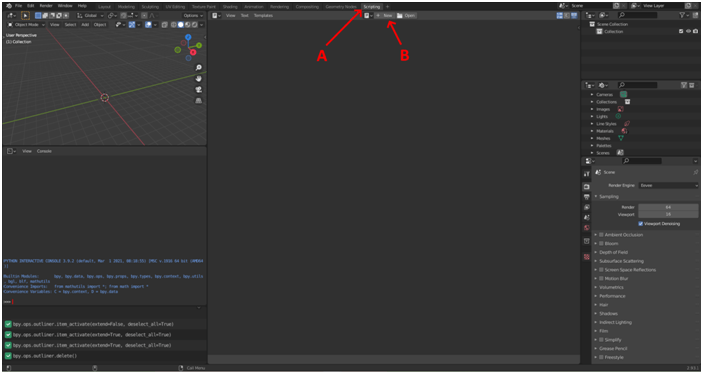The image size is (703, 374).
Task: Open Render properties tab icon
Action: tap(586, 187)
